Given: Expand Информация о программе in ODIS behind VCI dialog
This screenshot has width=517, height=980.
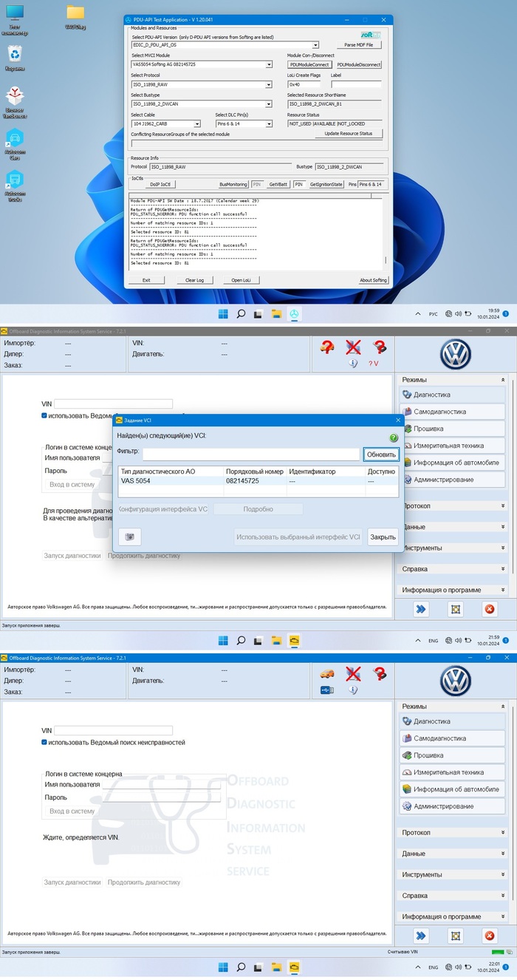Looking at the screenshot, I should 503,590.
